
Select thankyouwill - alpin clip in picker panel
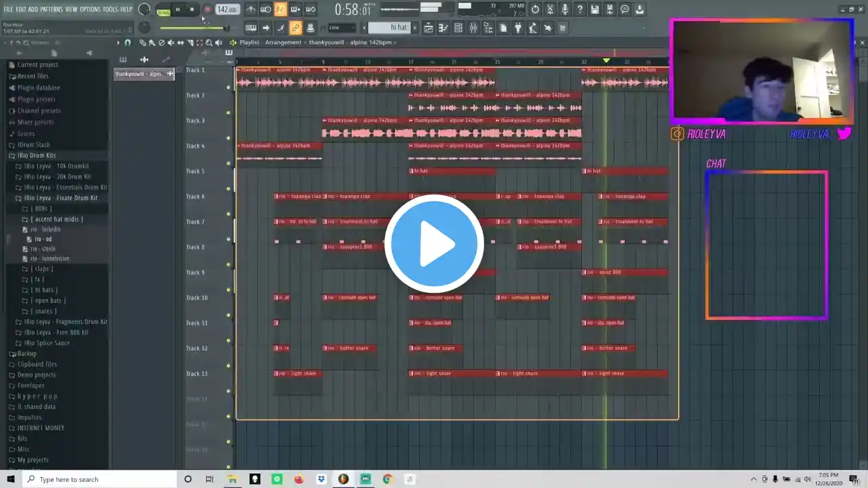click(x=144, y=74)
